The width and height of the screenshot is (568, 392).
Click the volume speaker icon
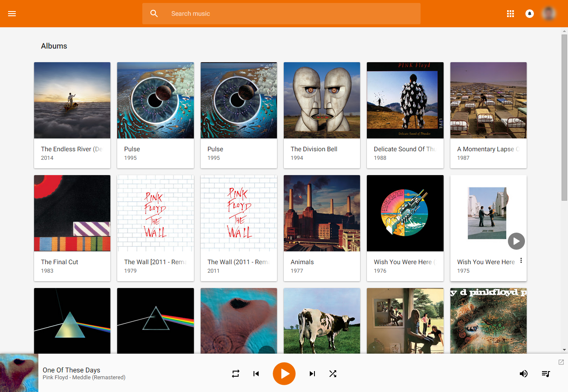[x=524, y=374]
